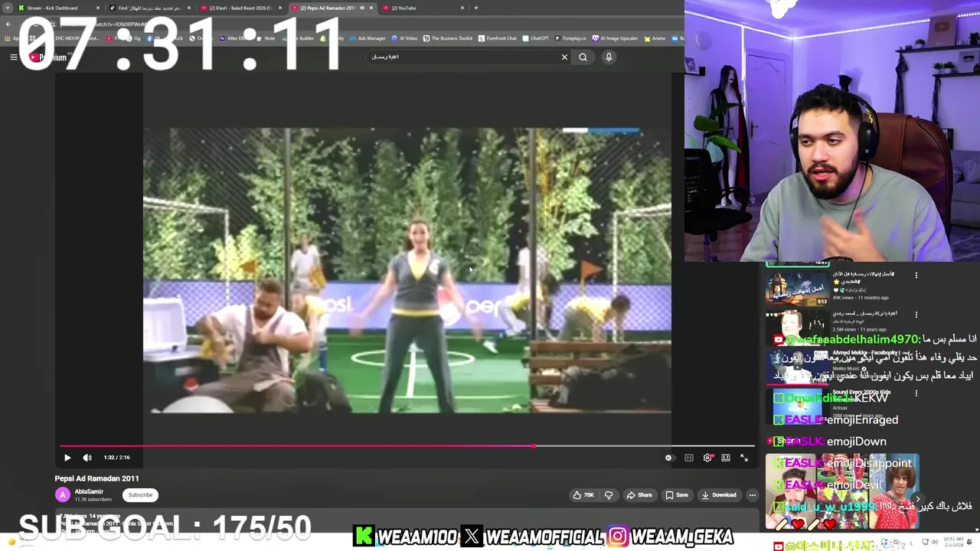The height and width of the screenshot is (551, 980).
Task: Like the video with 70K likes
Action: click(583, 495)
